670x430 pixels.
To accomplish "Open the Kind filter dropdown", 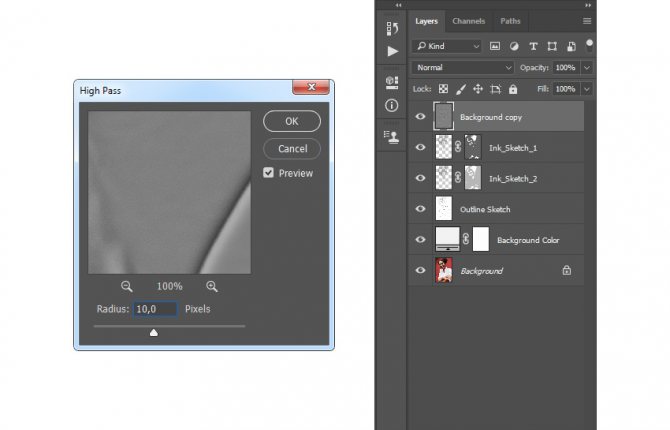I will 447,46.
